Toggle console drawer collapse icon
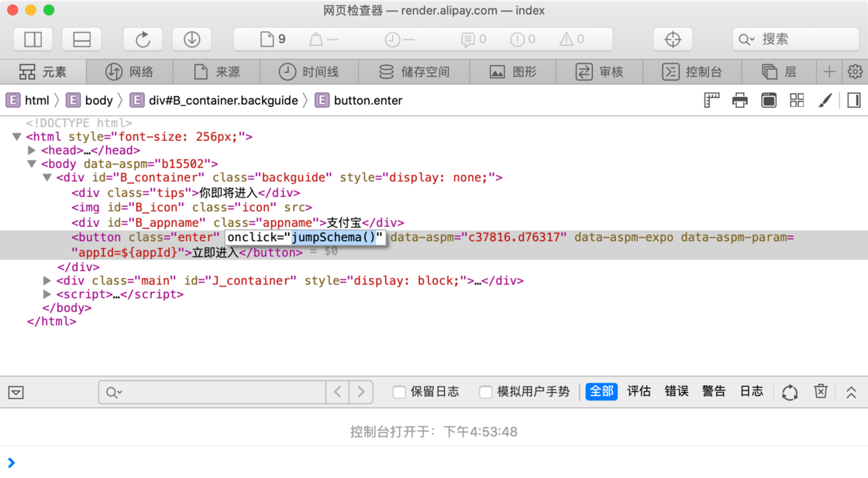Image resolution: width=868 pixels, height=478 pixels. click(x=16, y=392)
